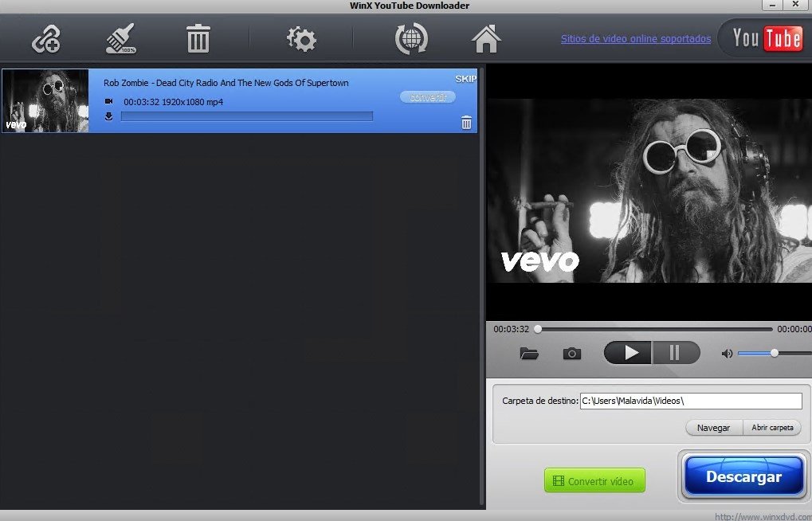
Task: Select the Rob Zombie video thumbnail in list
Action: [x=45, y=100]
